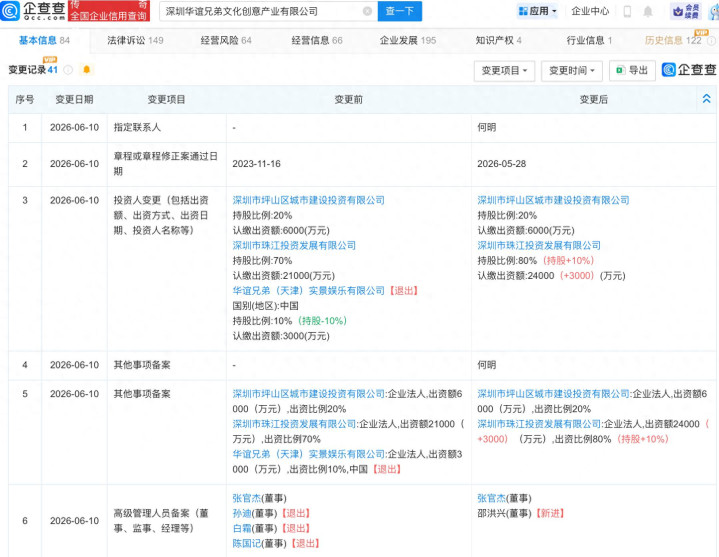Open the 应用 dropdown menu
Viewport: 719px width, 557px height.
[x=537, y=11]
